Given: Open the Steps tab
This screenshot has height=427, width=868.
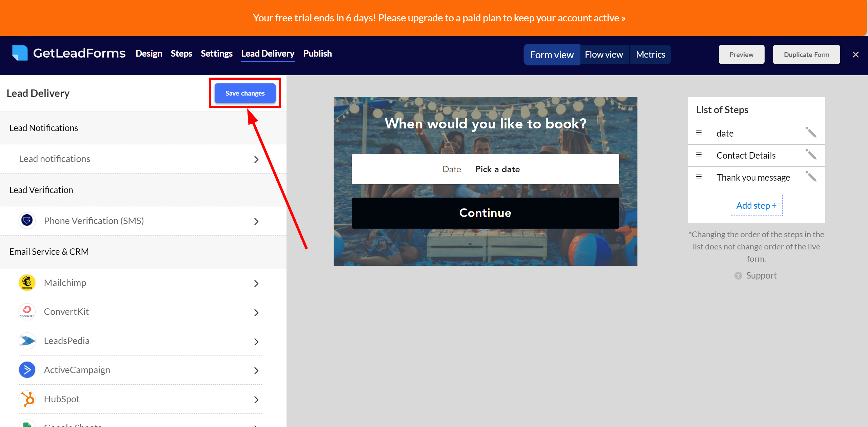Looking at the screenshot, I should click(181, 54).
